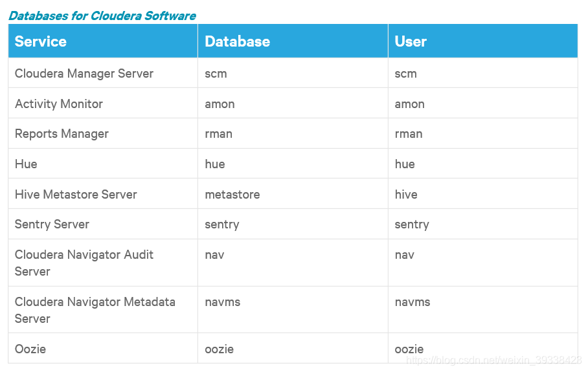The width and height of the screenshot is (588, 372).
Task: Select the 'Cloudera Navigator Audit Server' cell
Action: (x=103, y=263)
